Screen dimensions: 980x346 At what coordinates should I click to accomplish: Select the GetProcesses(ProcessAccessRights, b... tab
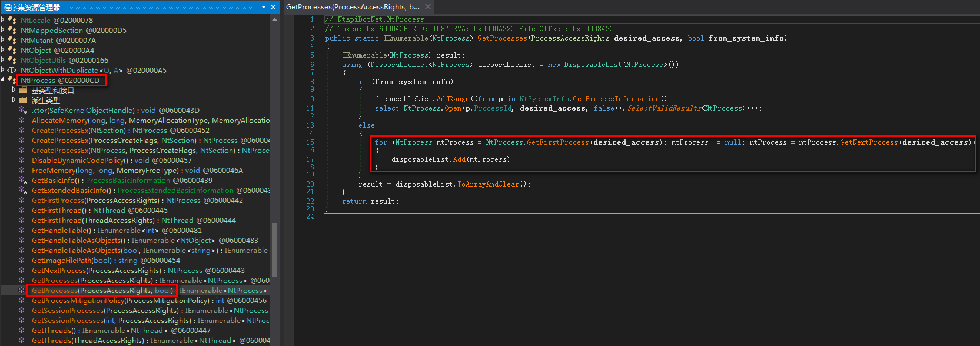pyautogui.click(x=353, y=7)
